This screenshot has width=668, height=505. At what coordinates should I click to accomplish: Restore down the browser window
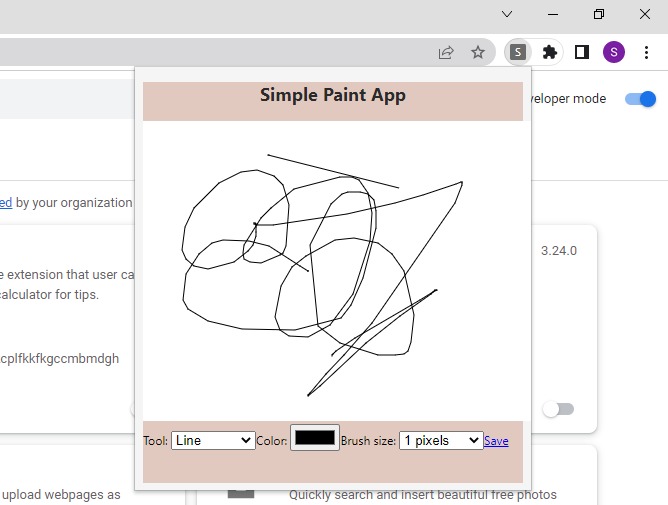(x=599, y=14)
